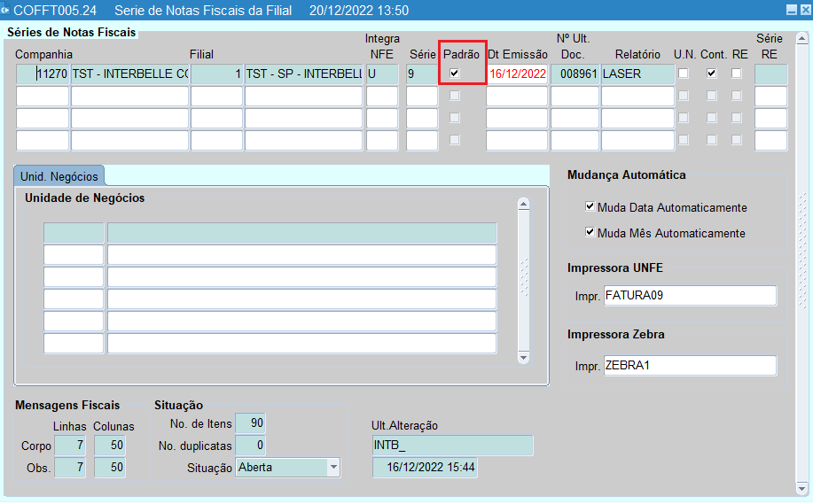Click the Relatório field LASER
This screenshot has width=813, height=504.
click(637, 74)
